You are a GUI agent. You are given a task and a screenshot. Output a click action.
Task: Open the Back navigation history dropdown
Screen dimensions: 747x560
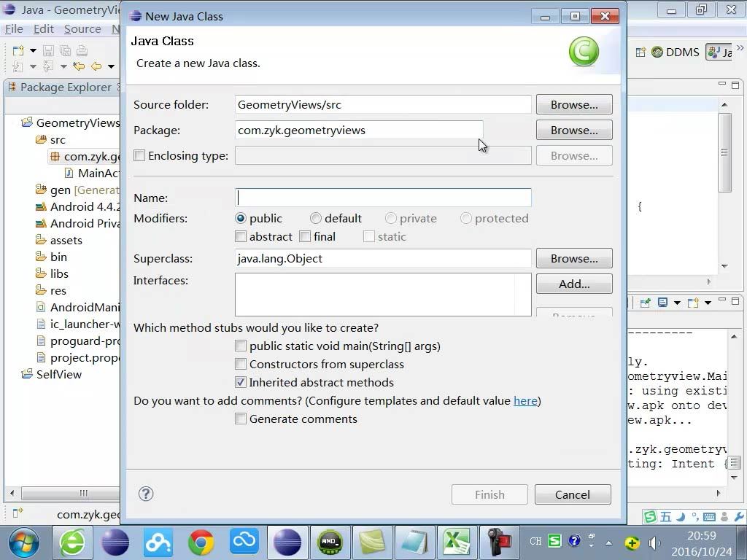coord(111,66)
